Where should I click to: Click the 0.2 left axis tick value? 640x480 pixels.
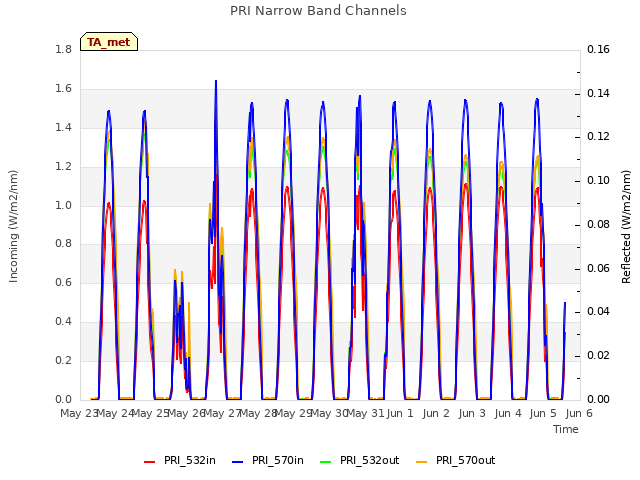pyautogui.click(x=64, y=360)
